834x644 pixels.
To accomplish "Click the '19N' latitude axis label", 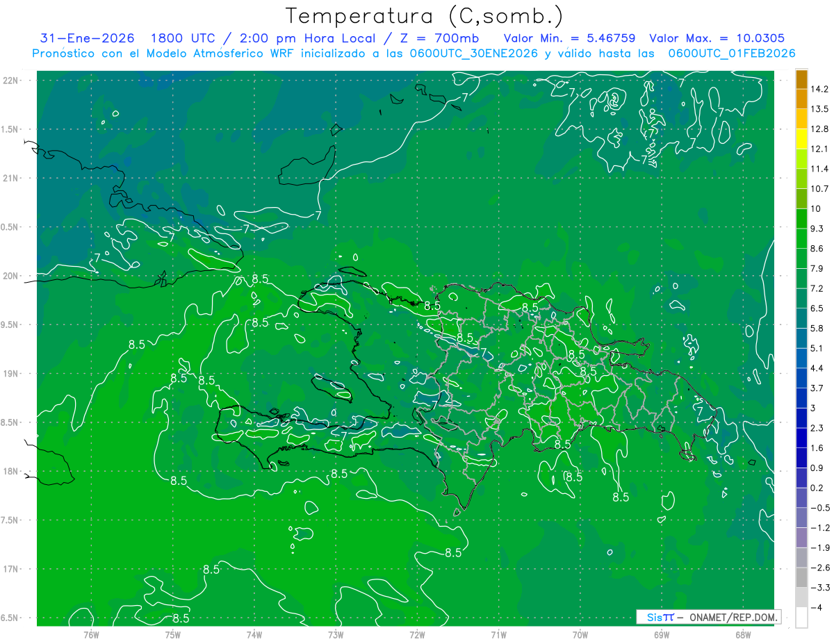I will click(x=11, y=374).
